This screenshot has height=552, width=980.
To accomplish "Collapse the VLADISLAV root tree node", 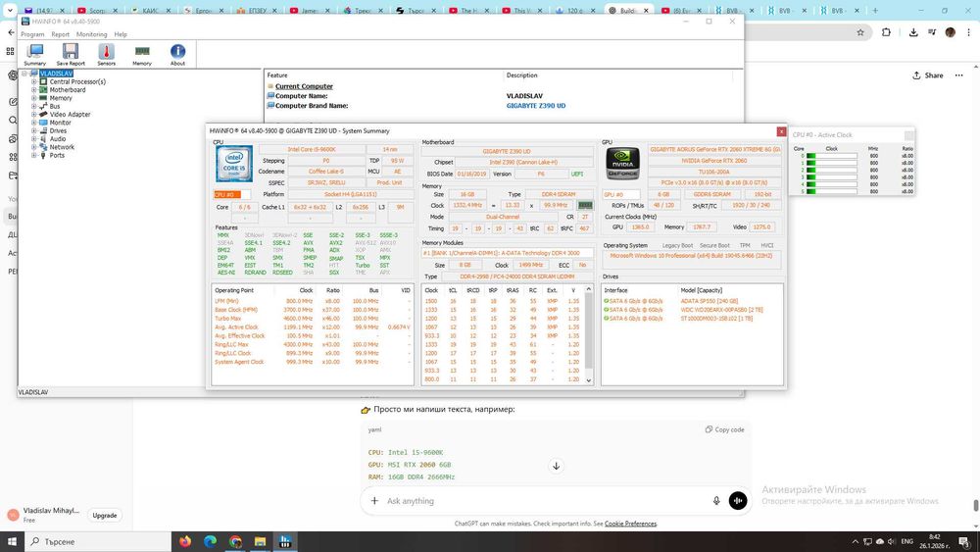I will click(x=25, y=74).
